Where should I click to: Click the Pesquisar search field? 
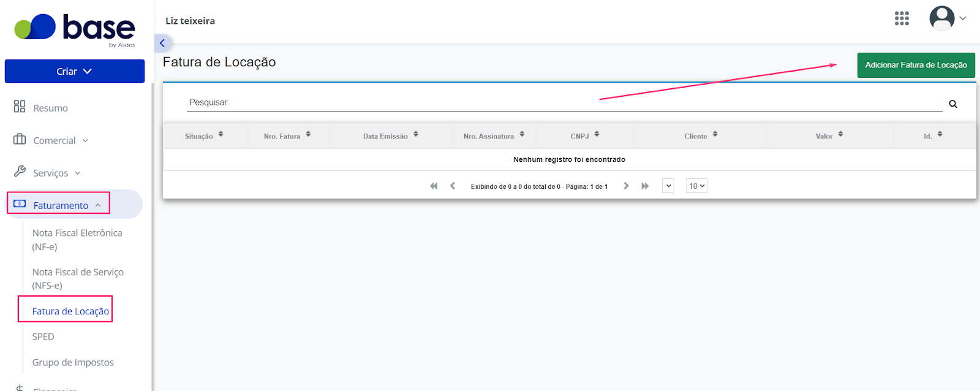[564, 102]
